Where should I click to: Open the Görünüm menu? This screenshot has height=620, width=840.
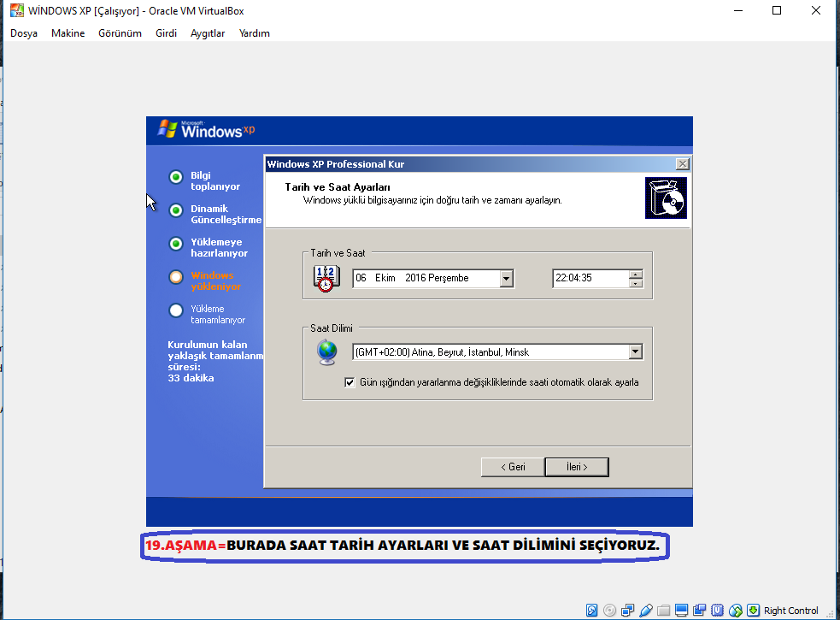pyautogui.click(x=120, y=33)
